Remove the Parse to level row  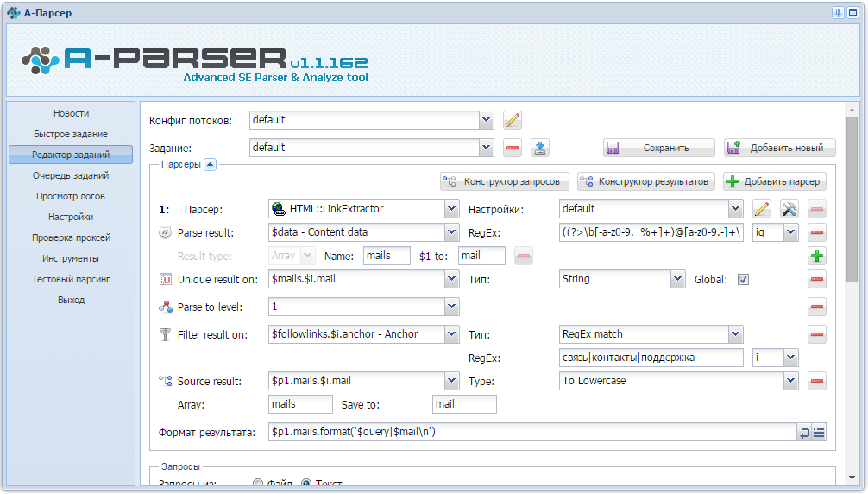pyautogui.click(x=816, y=307)
